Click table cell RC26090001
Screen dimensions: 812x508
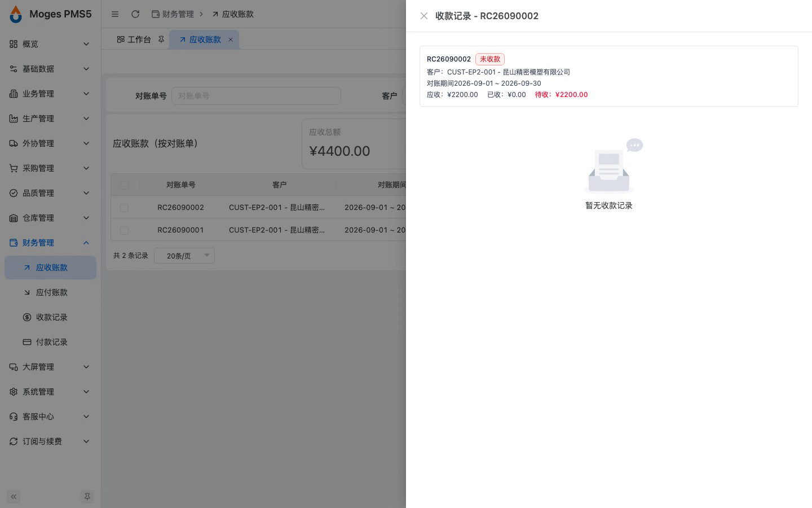(180, 230)
